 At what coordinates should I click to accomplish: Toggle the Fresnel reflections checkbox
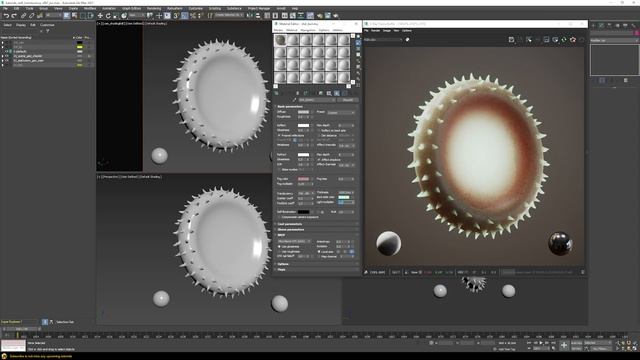[x=279, y=136]
